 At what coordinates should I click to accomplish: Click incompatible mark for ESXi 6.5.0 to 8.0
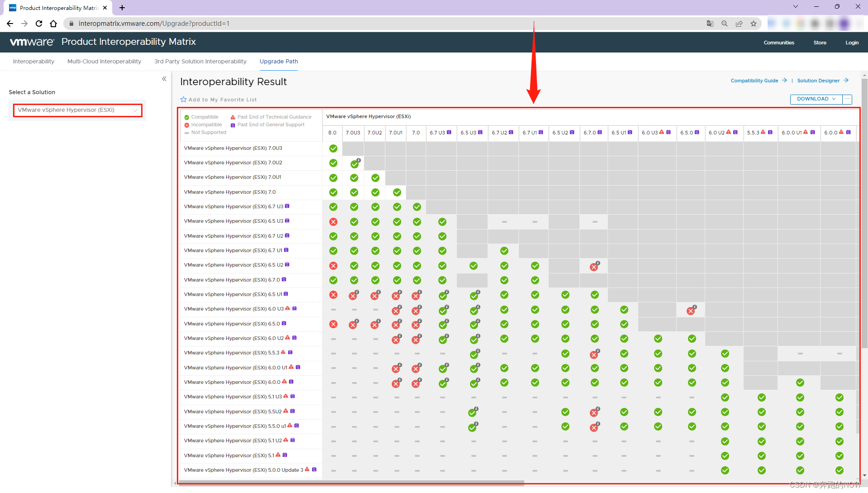tap(333, 324)
